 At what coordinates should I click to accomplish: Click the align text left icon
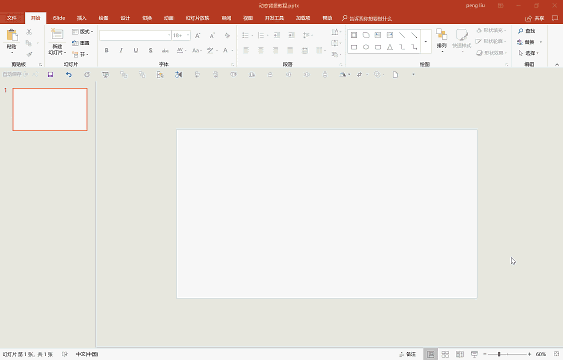point(246,51)
